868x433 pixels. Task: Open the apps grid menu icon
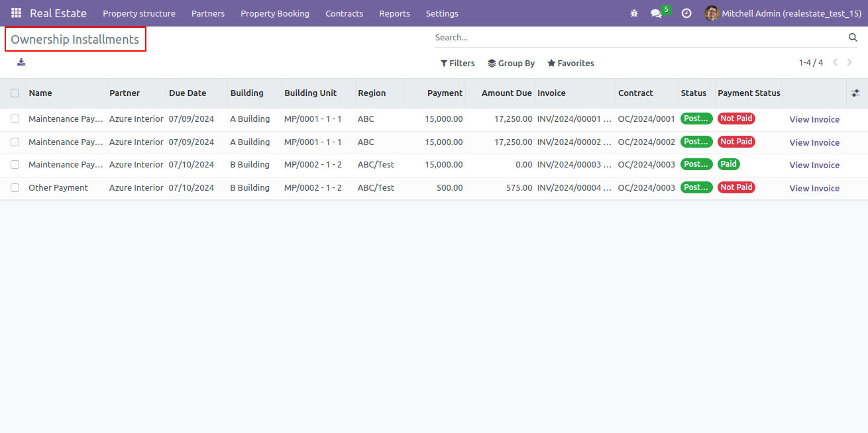pos(16,13)
